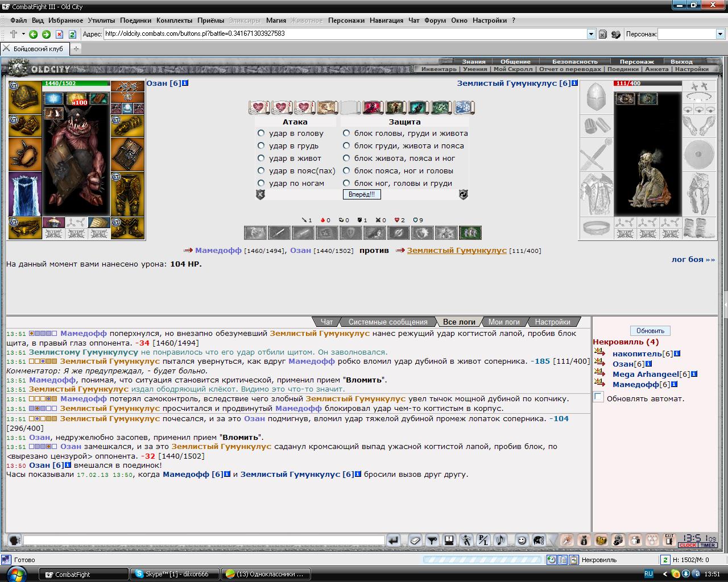Send chat message with the return-arrow icon
728x582 pixels.
(394, 540)
